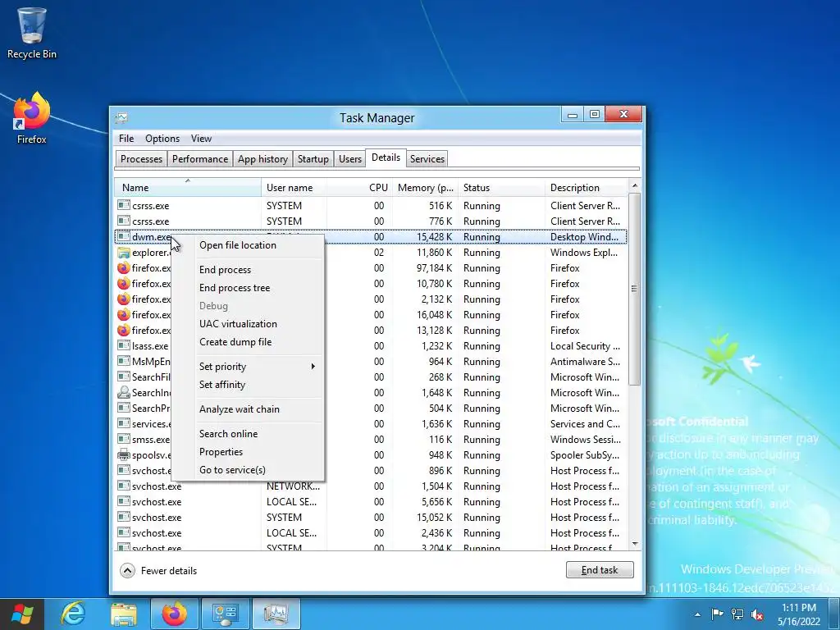Click the "97,184 K" memory value
The height and width of the screenshot is (630, 840).
click(x=435, y=268)
